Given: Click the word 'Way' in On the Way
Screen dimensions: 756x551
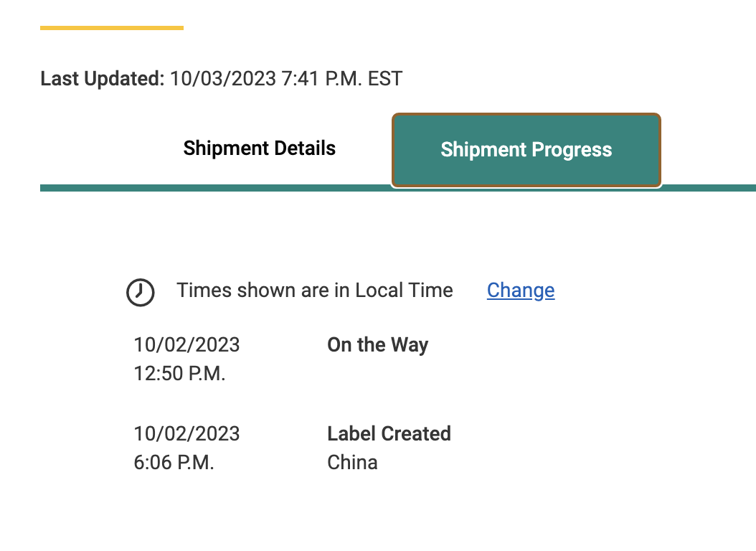Looking at the screenshot, I should click(x=410, y=345).
